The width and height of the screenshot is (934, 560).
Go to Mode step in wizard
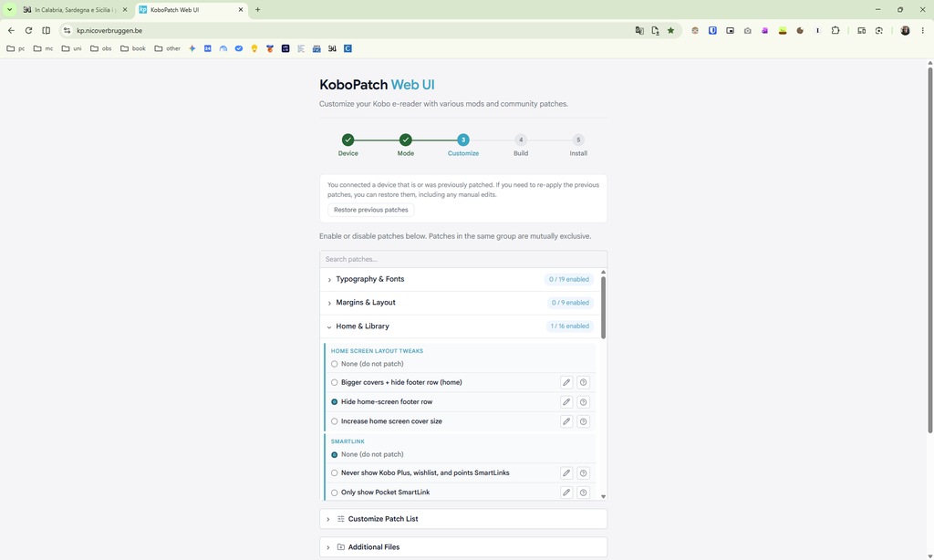[406, 145]
